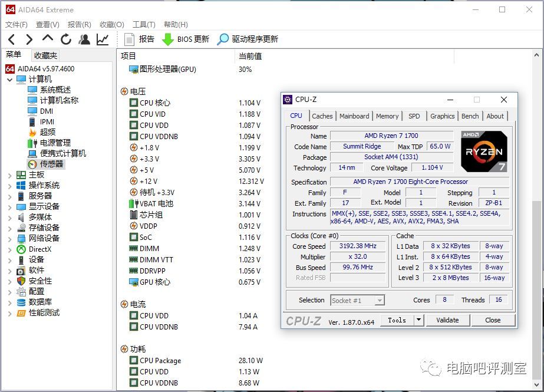Open the 查看(V) menu
Viewport: 544px width, 392px height.
[48, 25]
